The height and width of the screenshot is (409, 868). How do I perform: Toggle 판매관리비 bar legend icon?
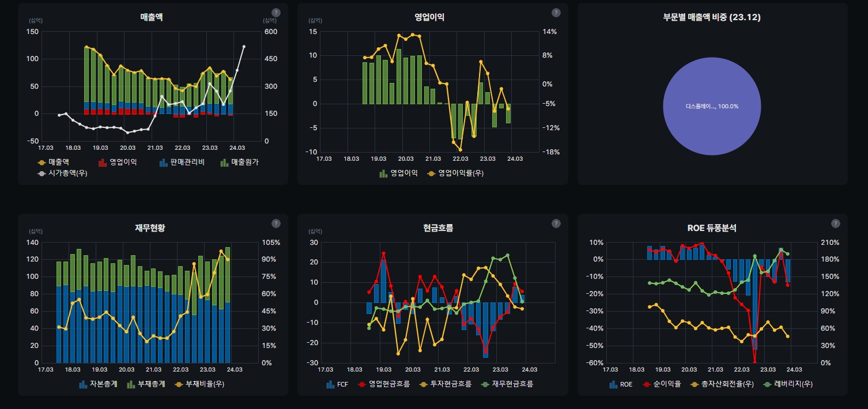pyautogui.click(x=164, y=162)
